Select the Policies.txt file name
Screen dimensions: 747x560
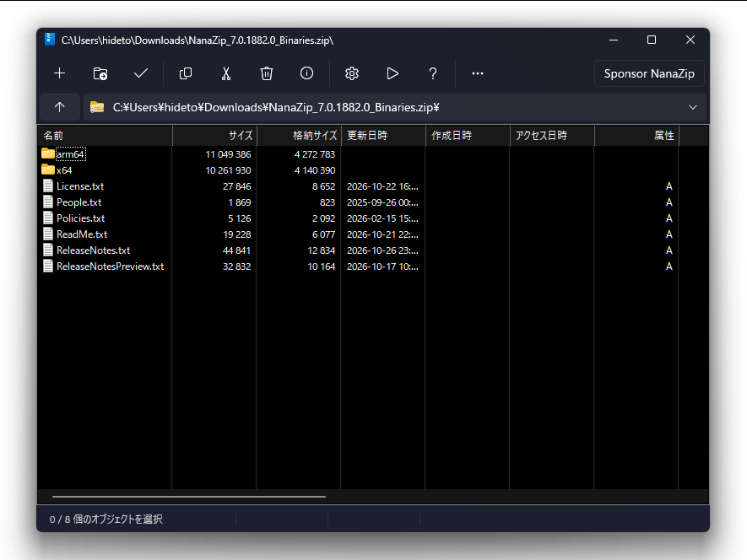click(80, 218)
